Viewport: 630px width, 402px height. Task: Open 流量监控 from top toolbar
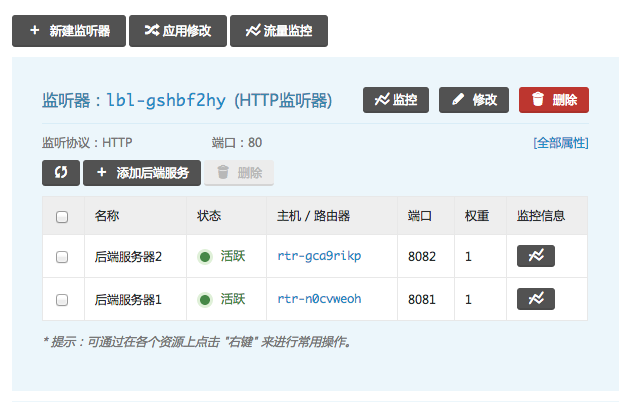(279, 31)
